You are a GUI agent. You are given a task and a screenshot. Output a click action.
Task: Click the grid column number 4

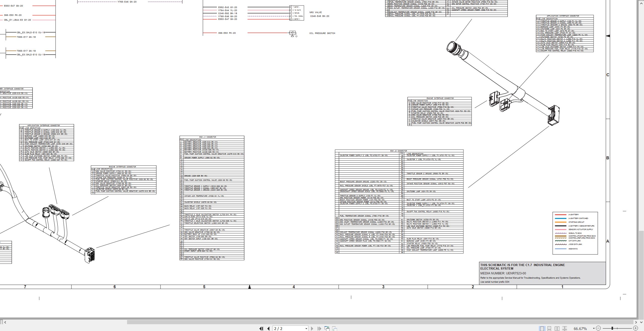tap(294, 287)
